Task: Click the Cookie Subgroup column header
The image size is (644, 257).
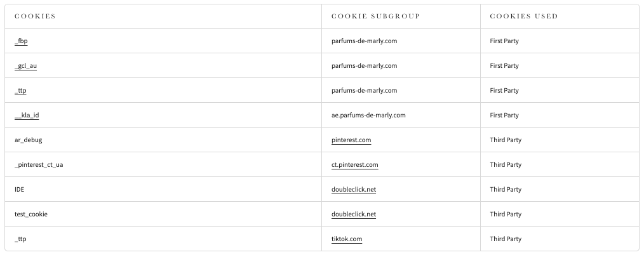Action: tap(375, 16)
